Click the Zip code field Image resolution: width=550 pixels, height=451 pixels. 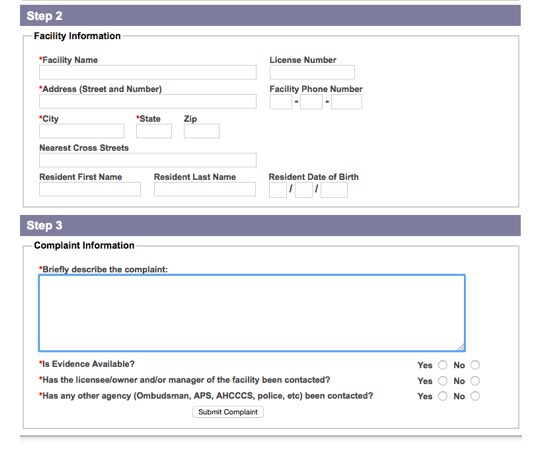pos(201,131)
